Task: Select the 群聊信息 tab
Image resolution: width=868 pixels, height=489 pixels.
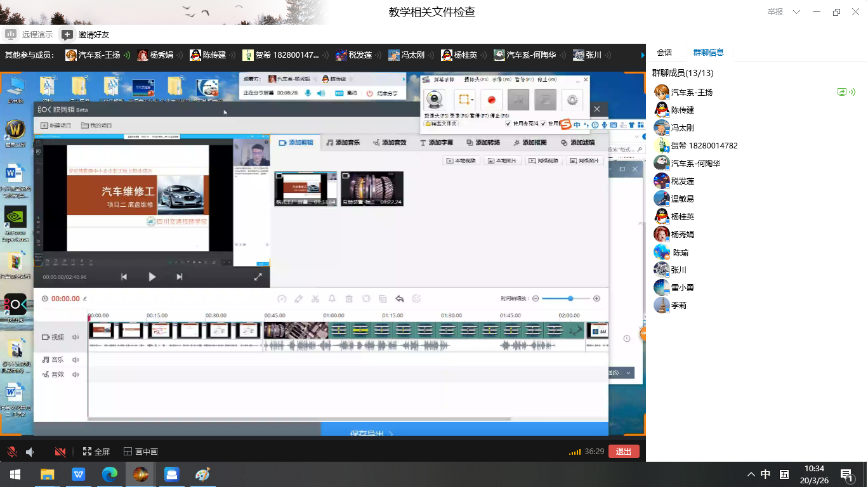Action: click(x=708, y=53)
